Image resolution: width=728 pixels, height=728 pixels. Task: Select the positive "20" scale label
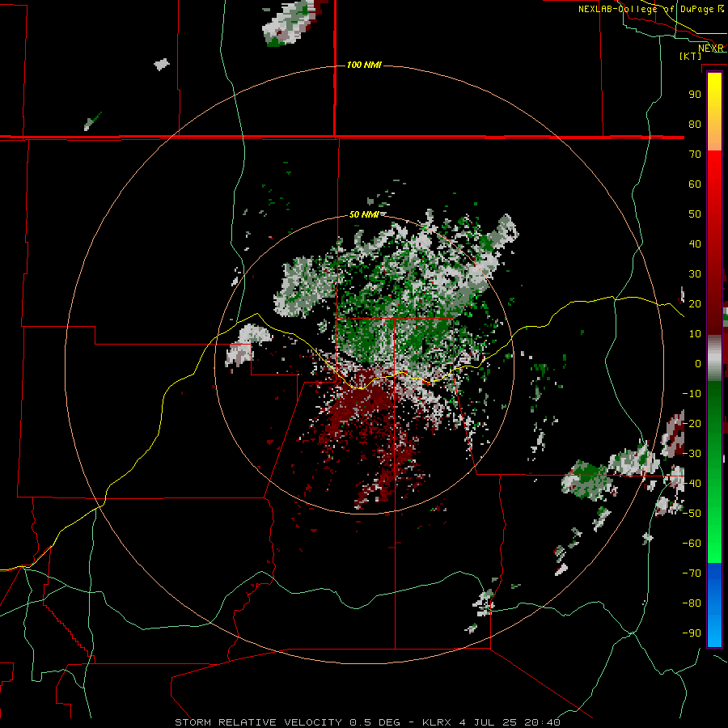click(695, 304)
